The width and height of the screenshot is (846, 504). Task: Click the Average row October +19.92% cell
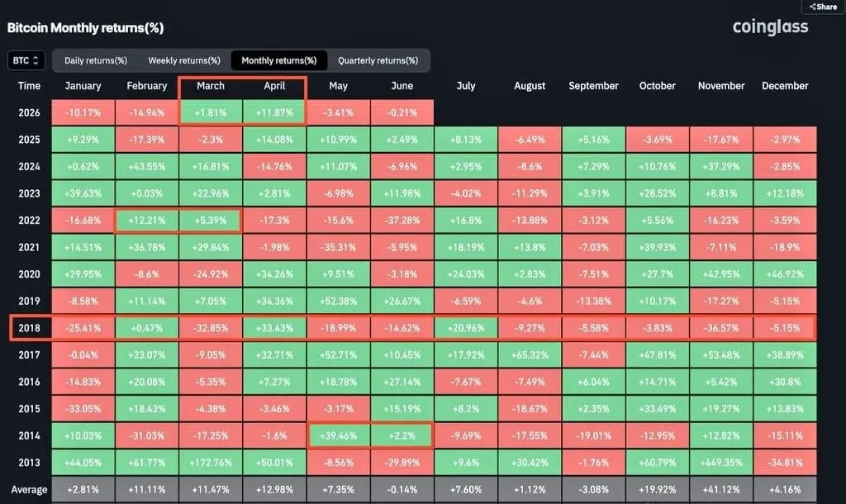(x=657, y=489)
